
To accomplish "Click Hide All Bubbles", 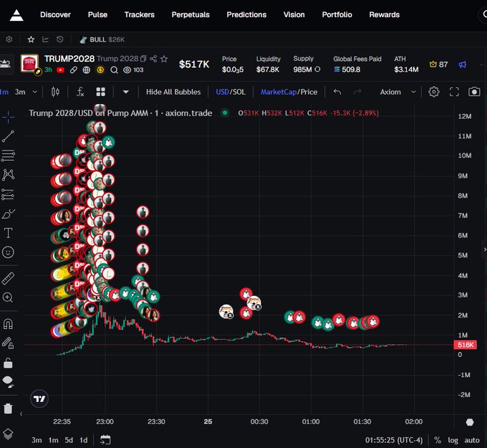I will click(173, 92).
